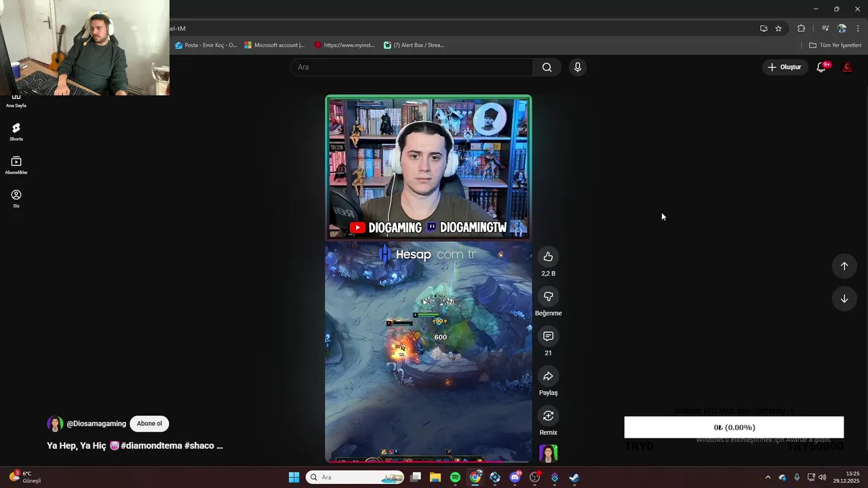This screenshot has width=868, height=488.
Task: Open Task View in the taskbar
Action: (416, 477)
